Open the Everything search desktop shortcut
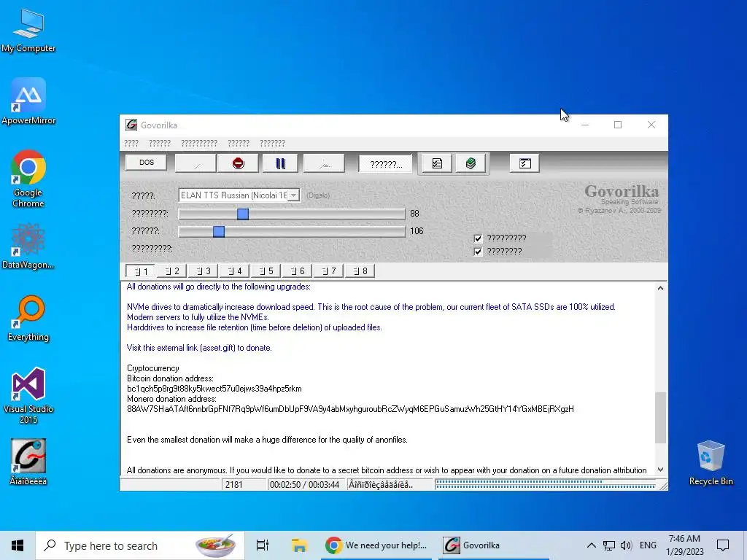This screenshot has width=747, height=560. pos(28,318)
